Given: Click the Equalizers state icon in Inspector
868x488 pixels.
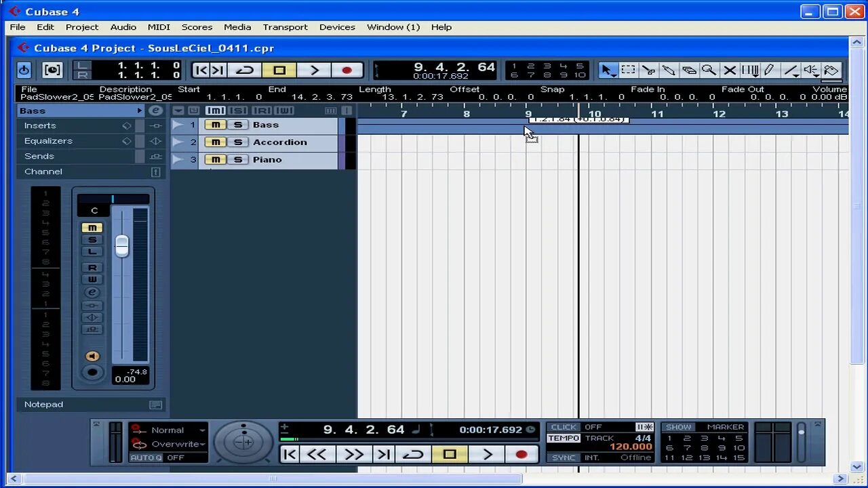Looking at the screenshot, I should (x=155, y=141).
